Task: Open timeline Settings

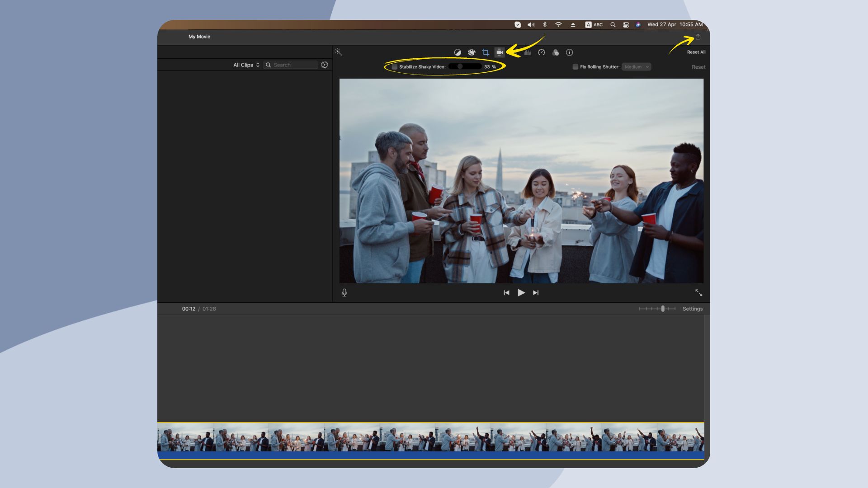Action: [x=693, y=309]
